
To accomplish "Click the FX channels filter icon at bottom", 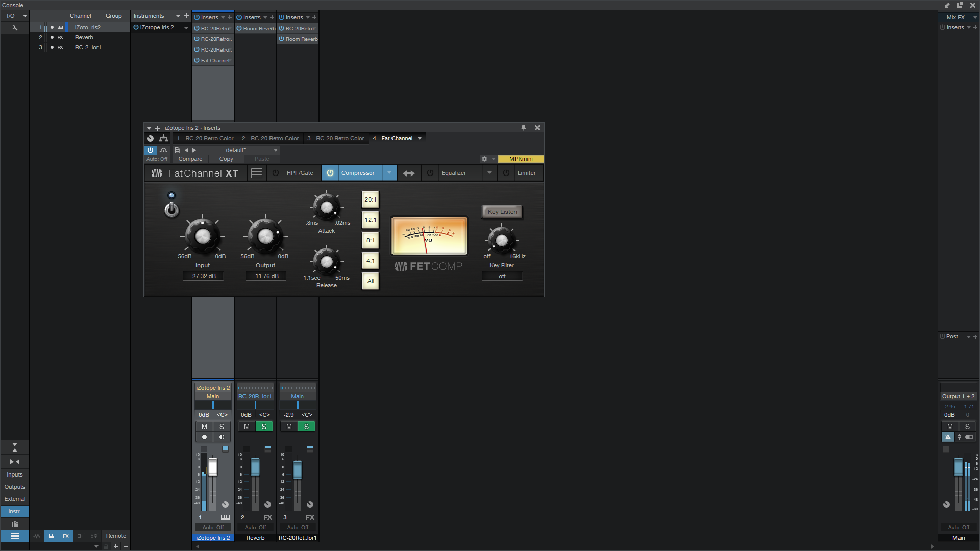I will pos(66,536).
